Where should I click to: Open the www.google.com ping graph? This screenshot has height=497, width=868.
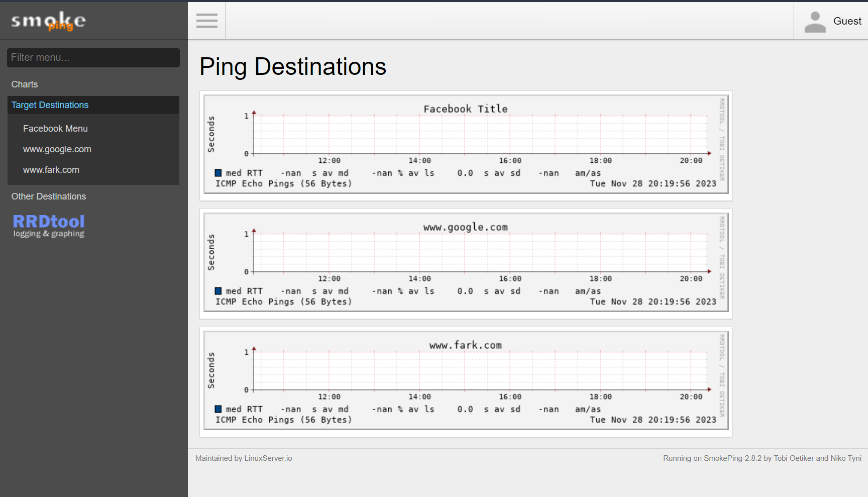pyautogui.click(x=466, y=262)
